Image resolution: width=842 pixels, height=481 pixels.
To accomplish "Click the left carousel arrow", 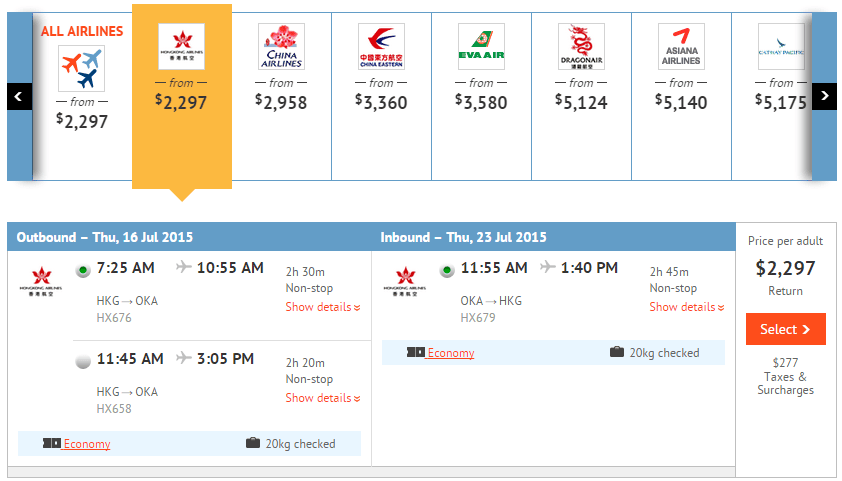I will coord(20,96).
